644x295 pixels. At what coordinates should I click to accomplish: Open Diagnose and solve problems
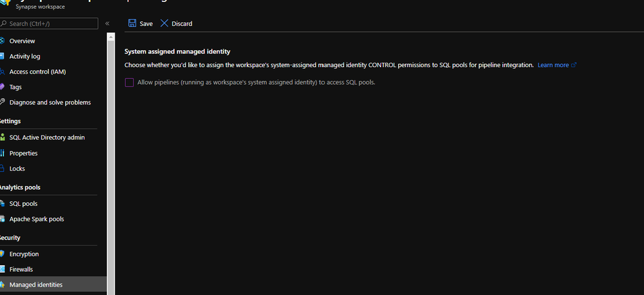point(50,102)
